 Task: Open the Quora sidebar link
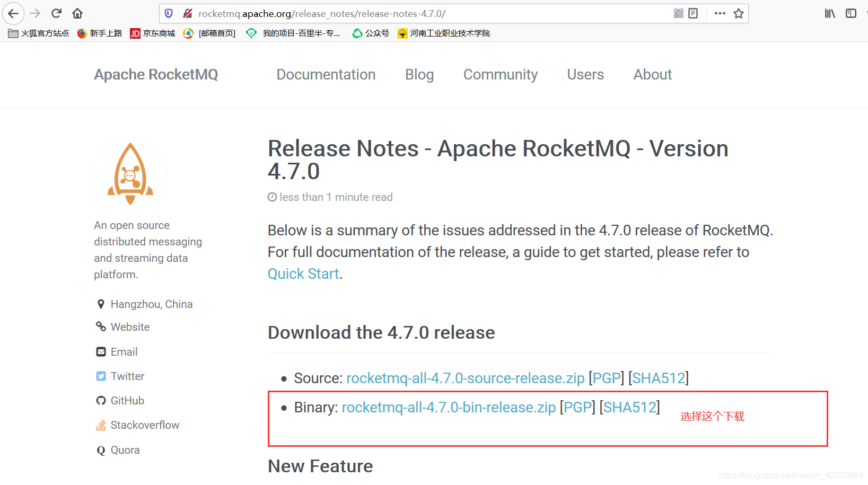click(x=125, y=450)
